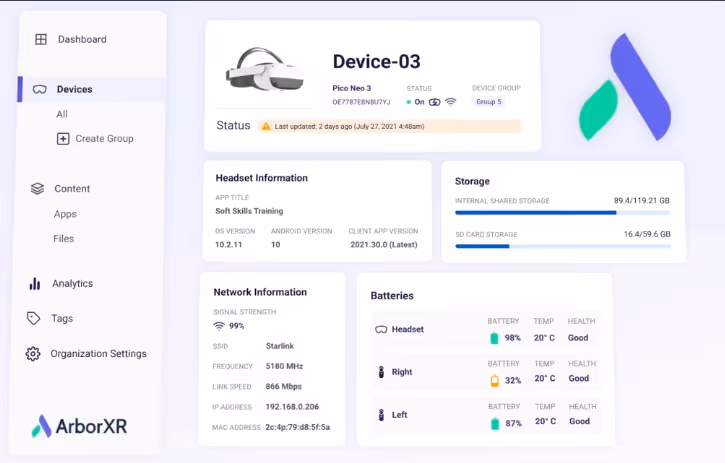Viewport: 725px width, 463px height.
Task: Show All devices
Action: pos(62,114)
